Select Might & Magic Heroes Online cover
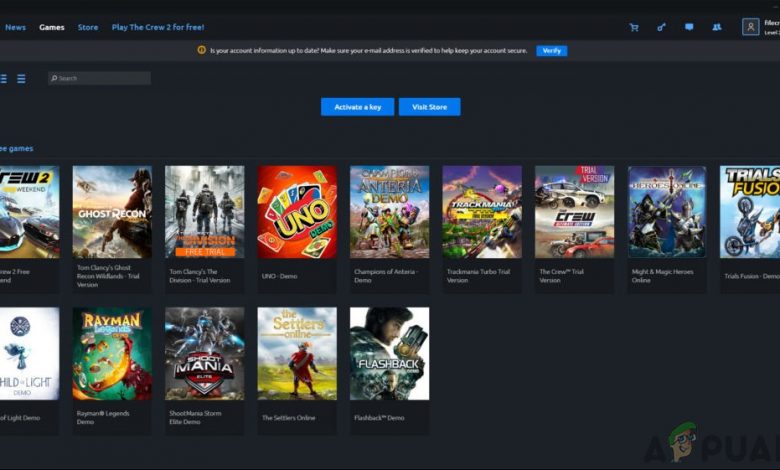The image size is (780, 470). 667,212
